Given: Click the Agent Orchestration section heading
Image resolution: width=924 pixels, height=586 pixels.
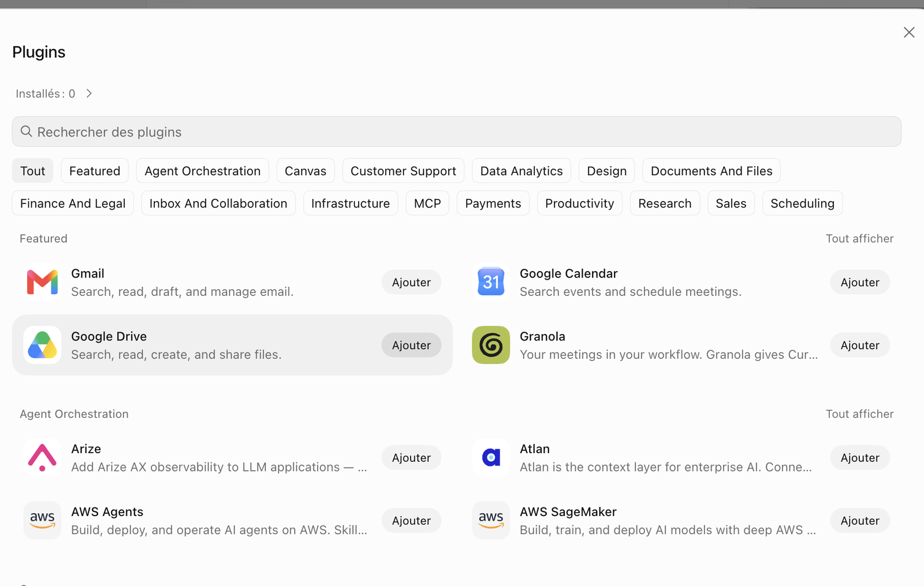Looking at the screenshot, I should pos(74,414).
